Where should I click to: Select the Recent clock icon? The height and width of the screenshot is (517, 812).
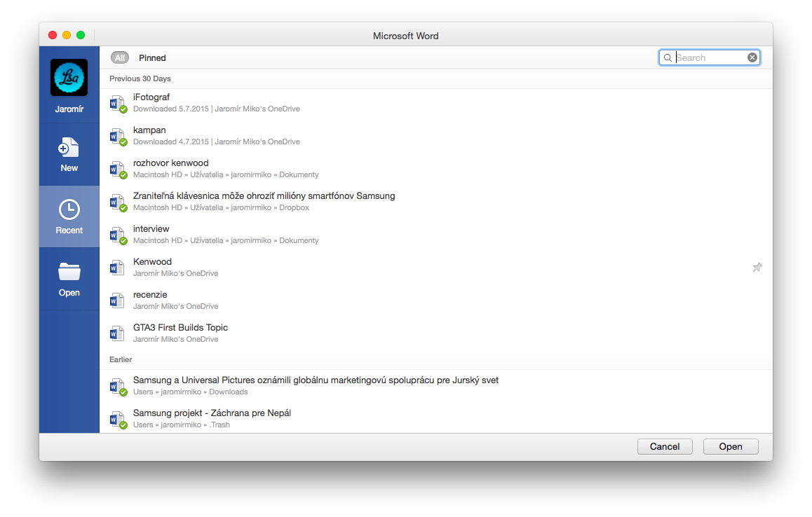(69, 209)
